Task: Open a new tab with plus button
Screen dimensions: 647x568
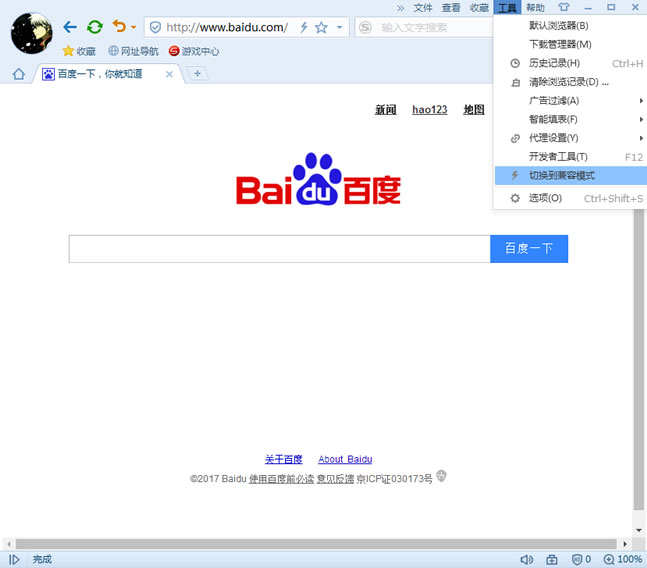Action: pyautogui.click(x=197, y=73)
